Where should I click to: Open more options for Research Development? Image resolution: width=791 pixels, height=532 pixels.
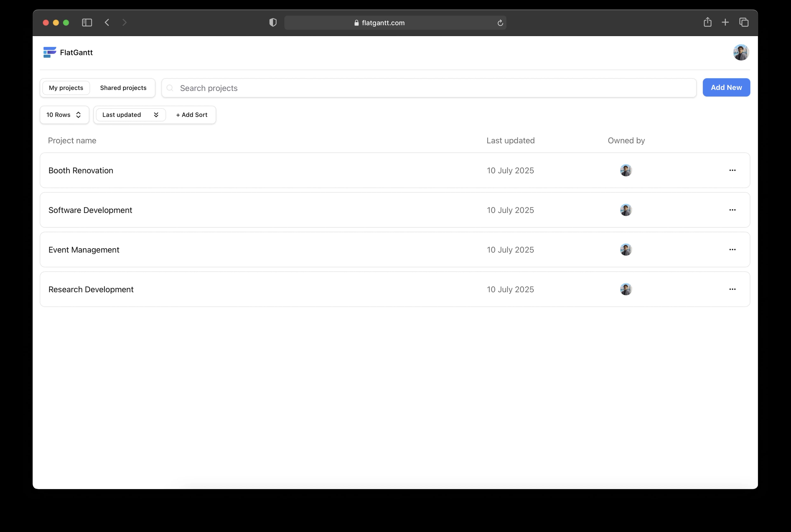point(732,289)
